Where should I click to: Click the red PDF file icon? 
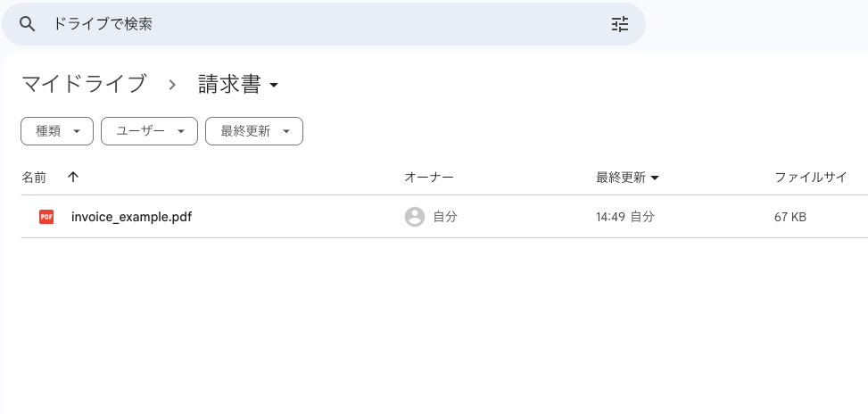point(46,217)
